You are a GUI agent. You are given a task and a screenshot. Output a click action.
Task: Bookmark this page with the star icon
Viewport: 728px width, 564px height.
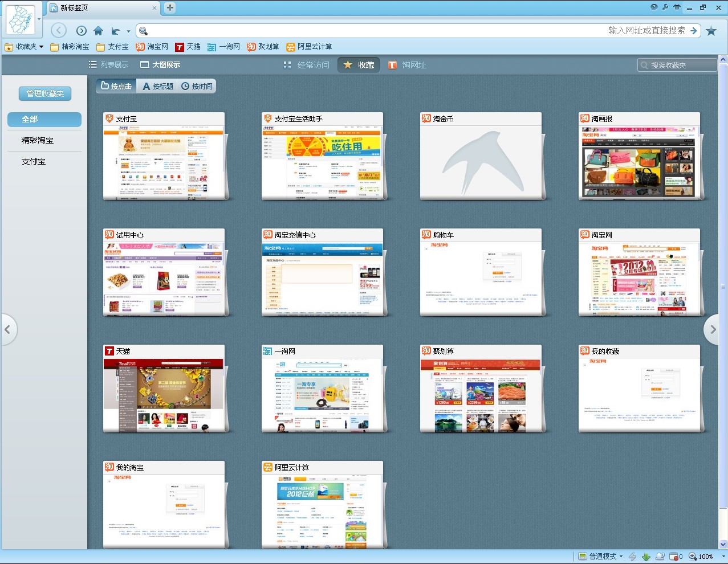tap(711, 31)
